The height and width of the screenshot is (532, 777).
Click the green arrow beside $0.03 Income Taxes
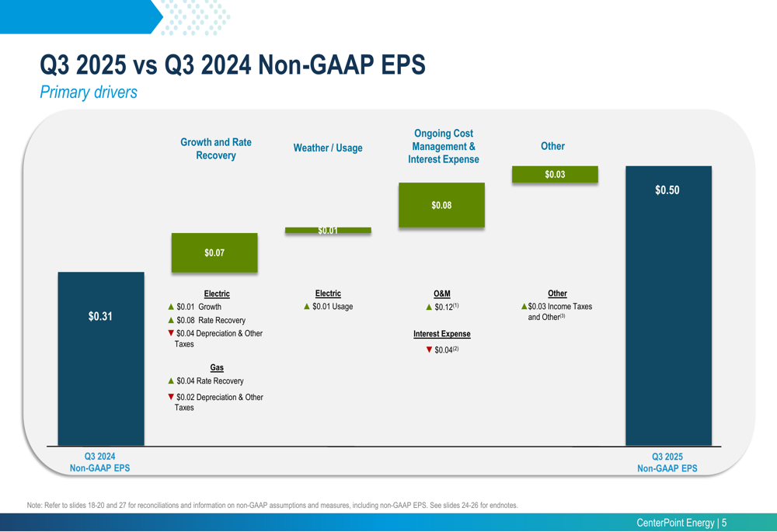[524, 307]
